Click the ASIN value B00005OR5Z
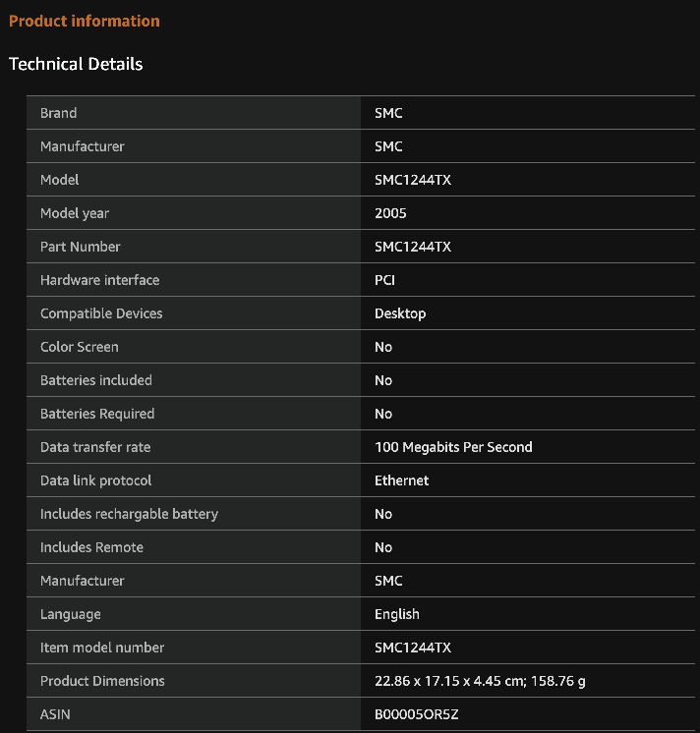The width and height of the screenshot is (700, 733). (417, 714)
